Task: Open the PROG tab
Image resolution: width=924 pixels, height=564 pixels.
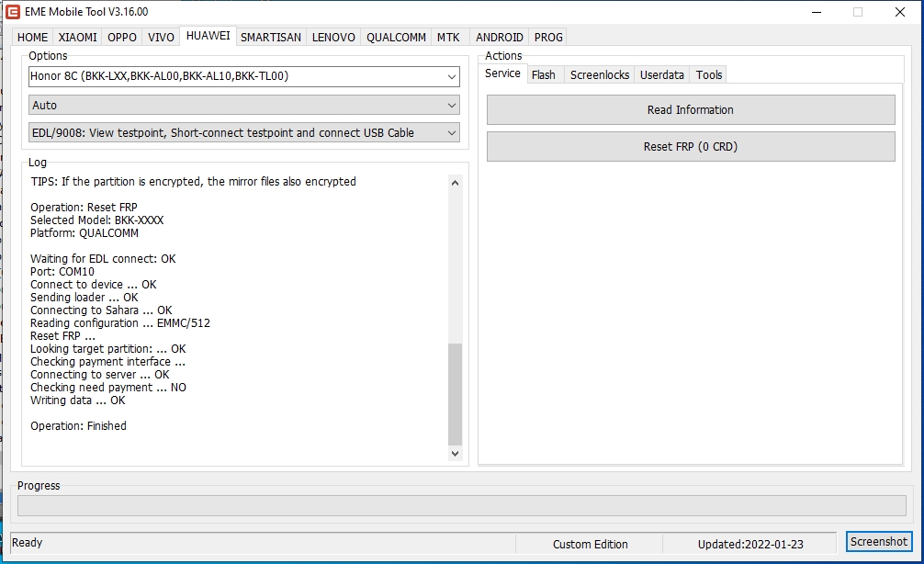Action: coord(548,38)
